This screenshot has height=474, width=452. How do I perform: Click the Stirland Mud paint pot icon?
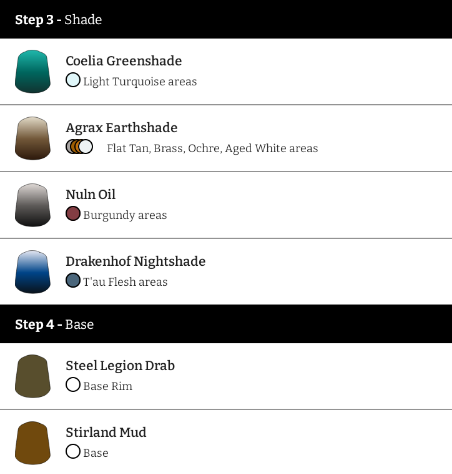click(x=33, y=443)
